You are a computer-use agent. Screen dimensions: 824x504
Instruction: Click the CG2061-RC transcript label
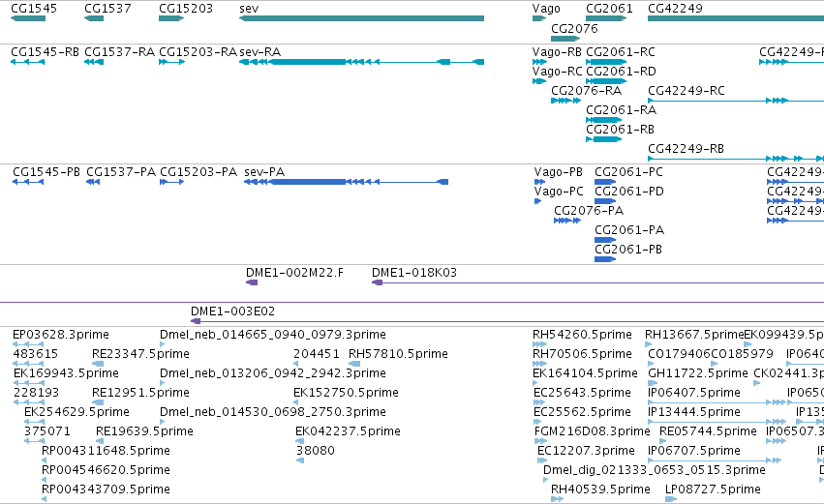(621, 52)
